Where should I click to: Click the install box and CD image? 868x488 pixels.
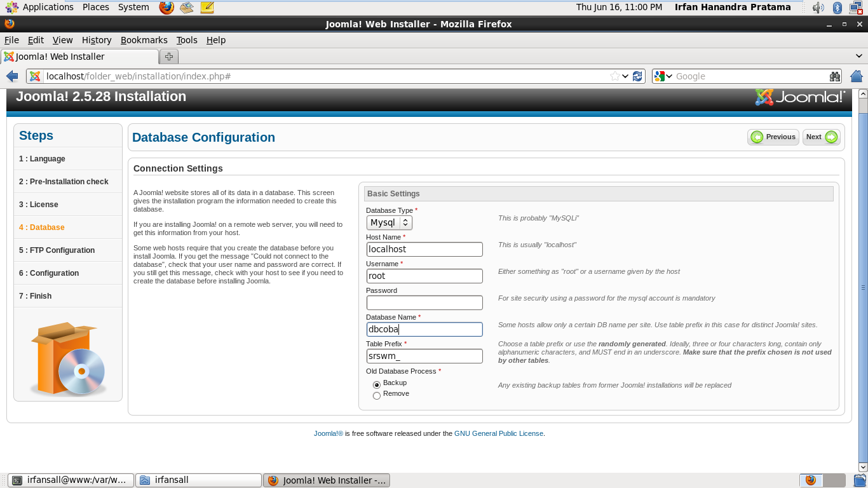coord(68,359)
